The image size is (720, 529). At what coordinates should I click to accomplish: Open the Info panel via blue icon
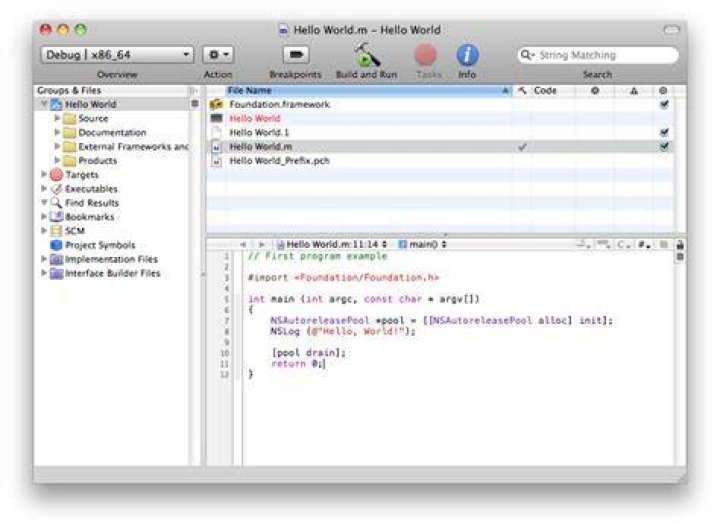[x=467, y=56]
